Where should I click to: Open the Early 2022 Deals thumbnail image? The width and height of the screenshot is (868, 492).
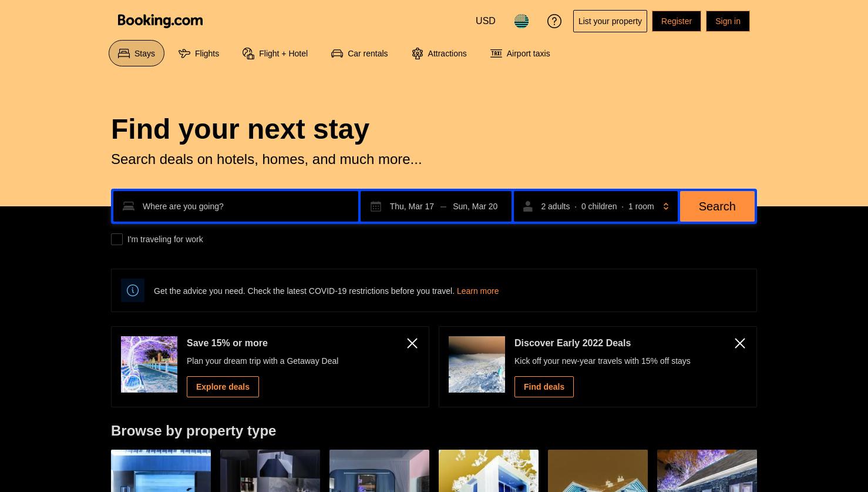pos(477,364)
